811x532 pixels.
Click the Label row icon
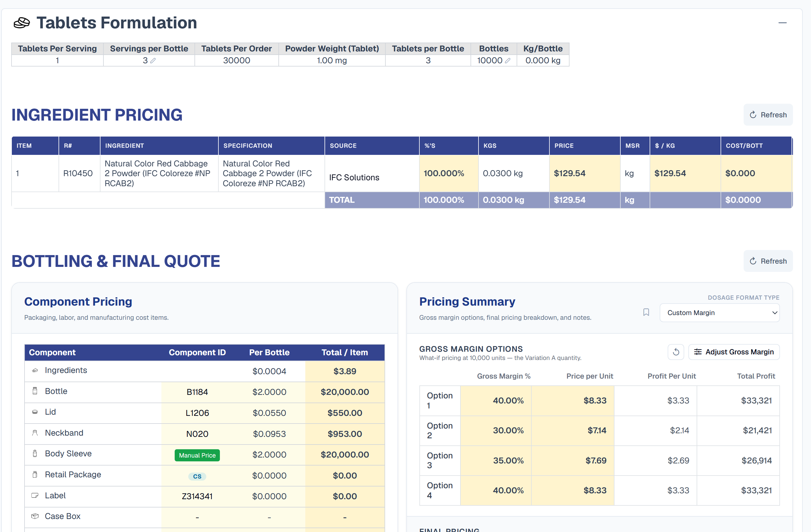click(x=35, y=495)
